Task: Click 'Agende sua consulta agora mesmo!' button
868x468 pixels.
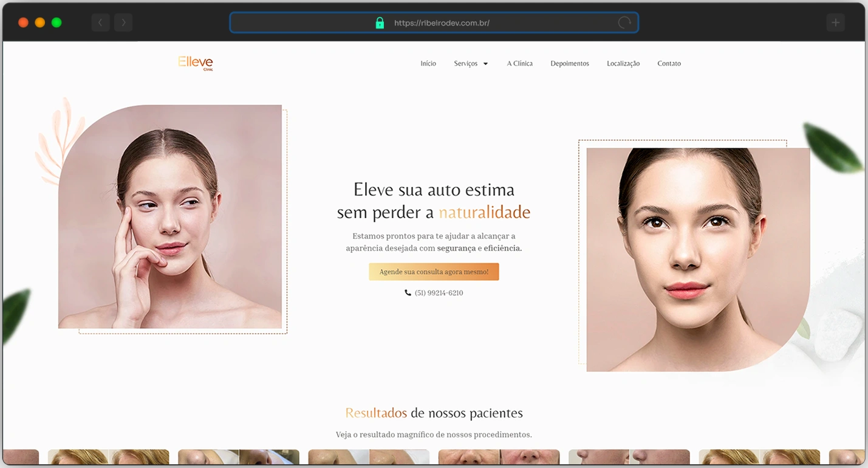Action: click(434, 272)
